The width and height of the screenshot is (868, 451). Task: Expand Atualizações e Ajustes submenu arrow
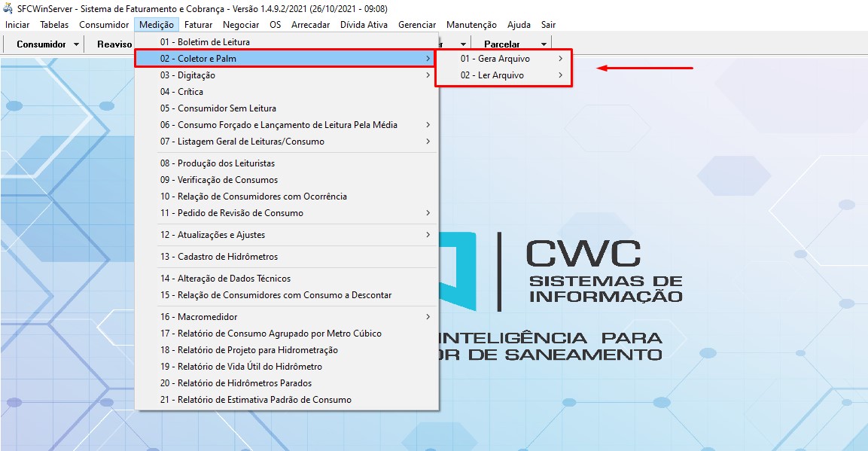[x=428, y=235]
